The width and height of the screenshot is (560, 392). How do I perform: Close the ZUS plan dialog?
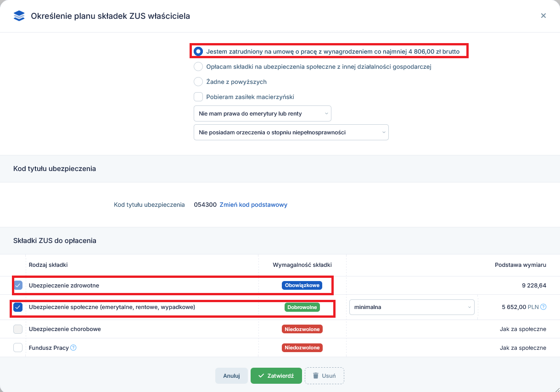pos(543,16)
